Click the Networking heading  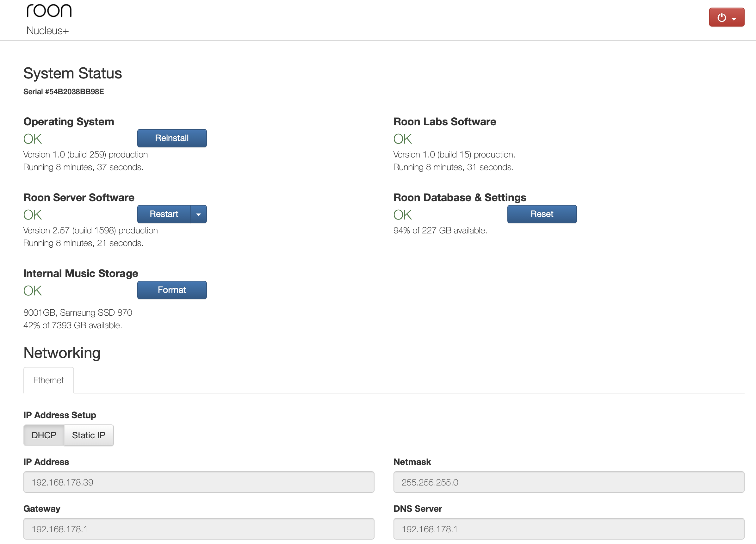click(62, 353)
